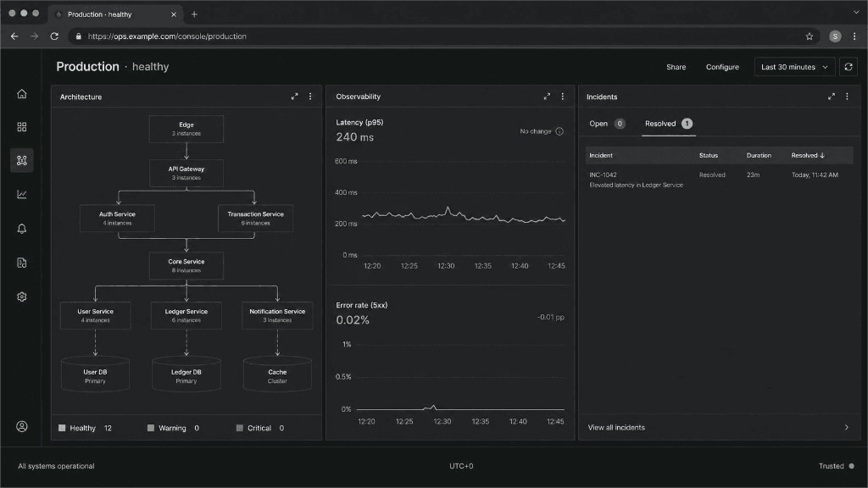Select the Production · healthy browser tab
The image size is (868, 488).
pyautogui.click(x=116, y=14)
